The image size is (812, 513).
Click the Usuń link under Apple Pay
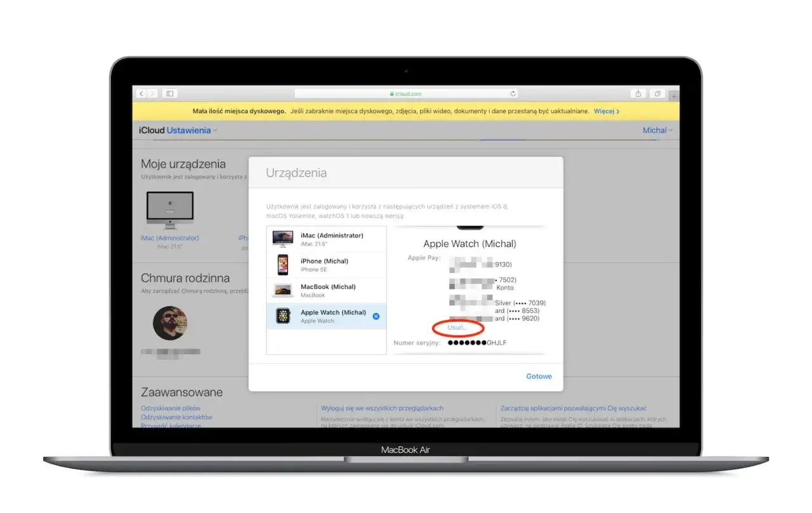tap(457, 328)
